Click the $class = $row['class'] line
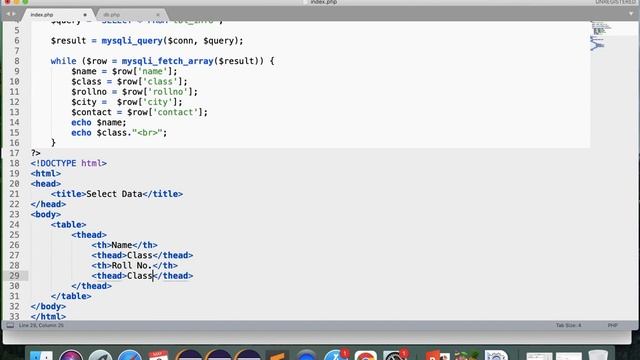The height and width of the screenshot is (360, 640). 129,82
